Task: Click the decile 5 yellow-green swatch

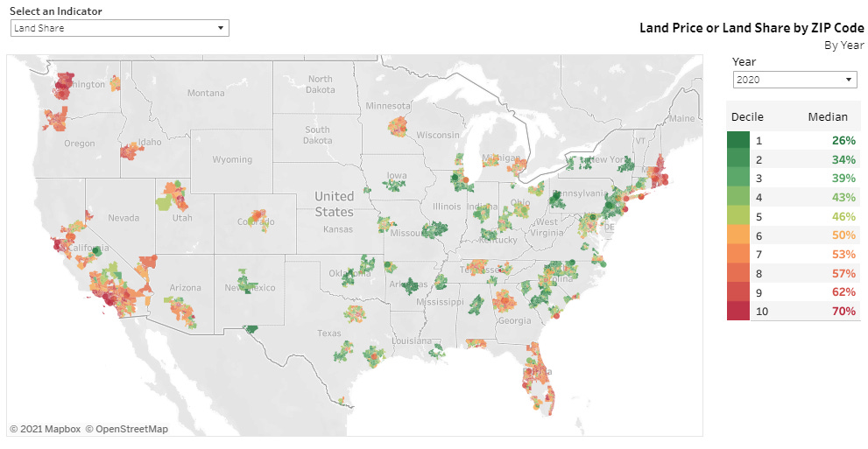Action: pos(737,216)
